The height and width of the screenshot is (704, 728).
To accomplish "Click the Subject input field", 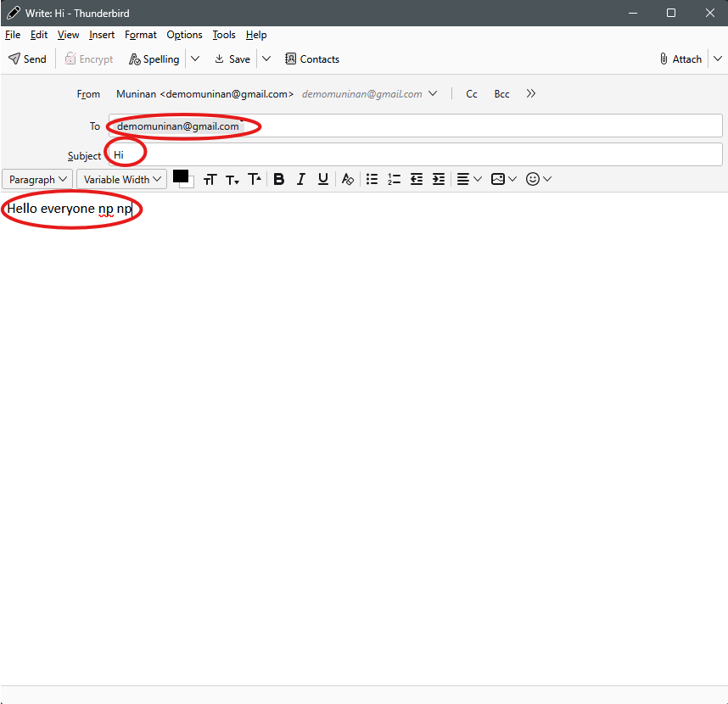I will click(x=416, y=154).
